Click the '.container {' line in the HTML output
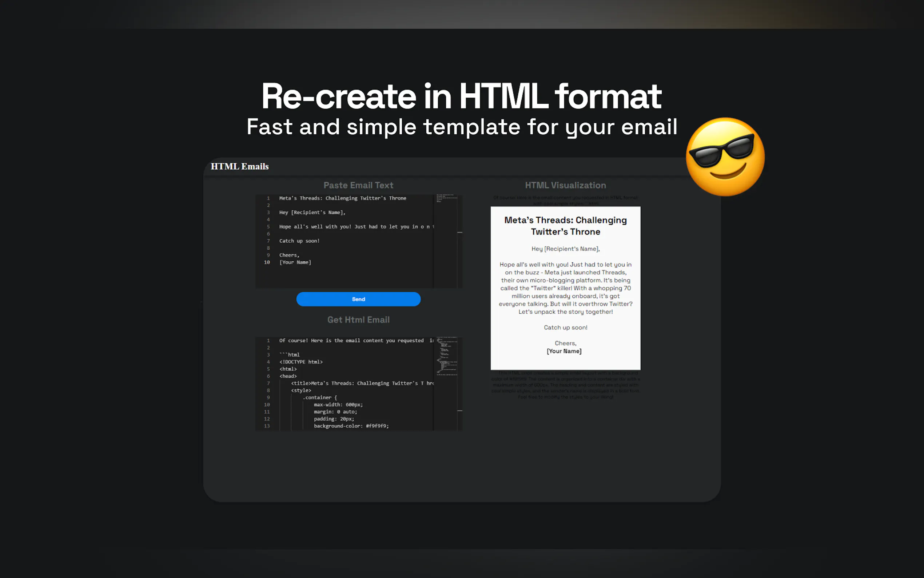This screenshot has width=924, height=578. point(320,397)
